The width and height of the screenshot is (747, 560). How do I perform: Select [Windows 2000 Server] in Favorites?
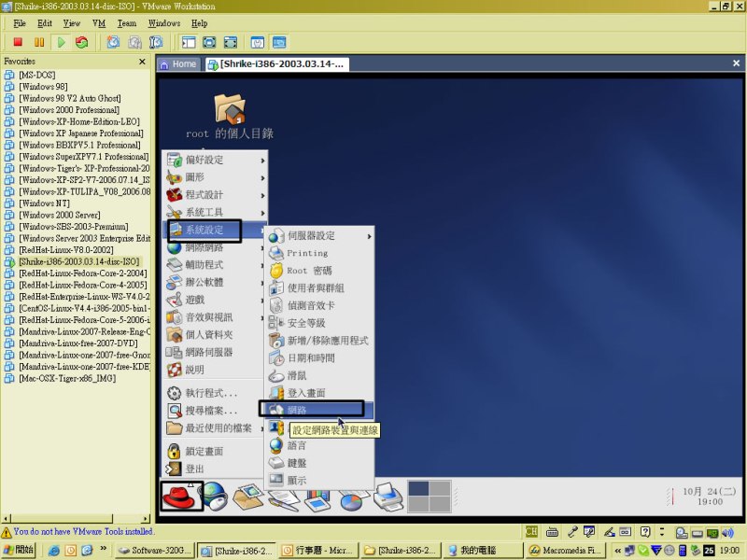pyautogui.click(x=60, y=215)
